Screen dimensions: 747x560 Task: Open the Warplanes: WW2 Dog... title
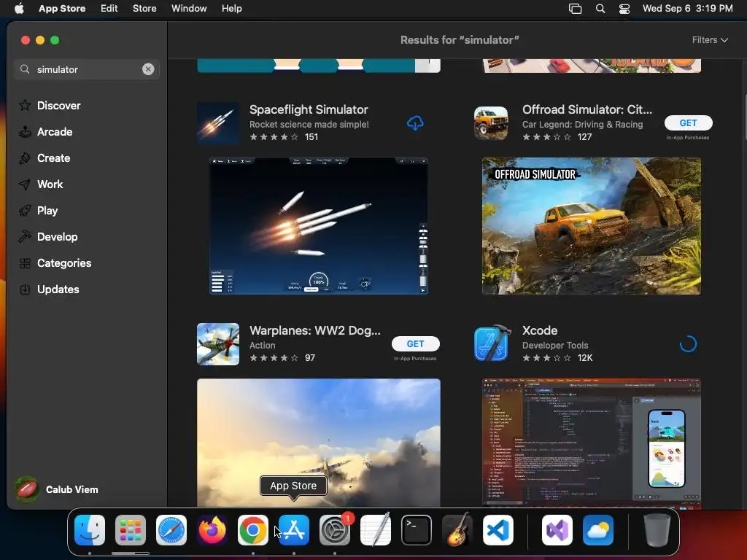[x=315, y=330]
